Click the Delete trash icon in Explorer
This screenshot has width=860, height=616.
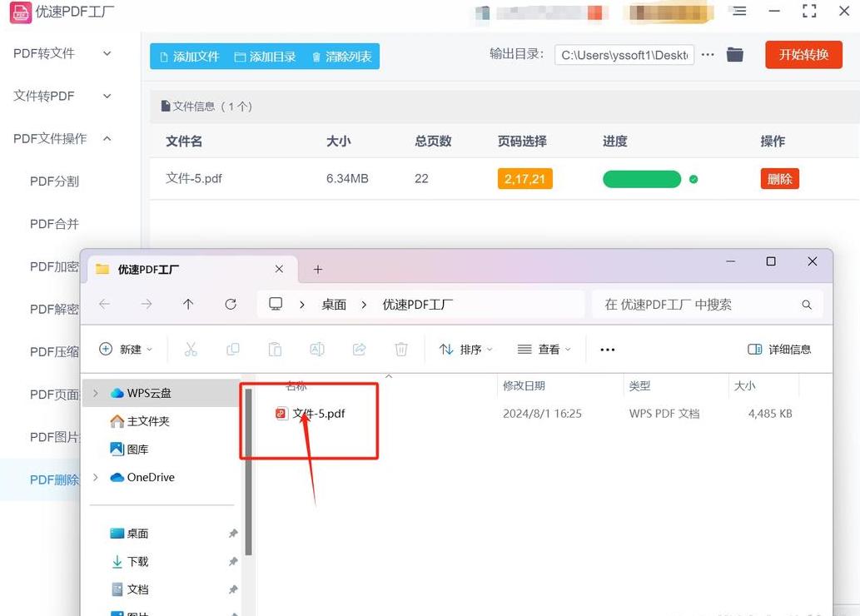pos(401,350)
